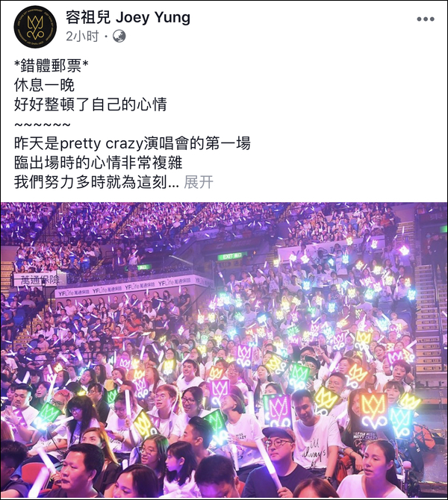
Task: Click the line 我們努力多時就為這刻
Action: click(96, 182)
